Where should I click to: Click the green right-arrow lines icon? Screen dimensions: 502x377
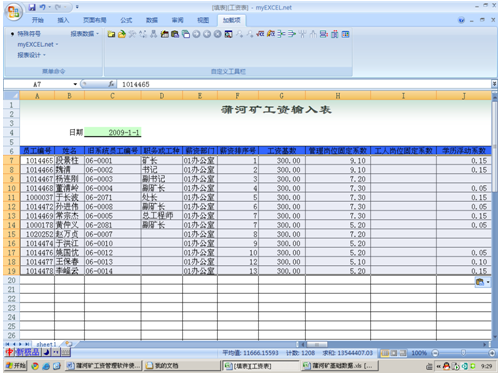tap(292, 34)
